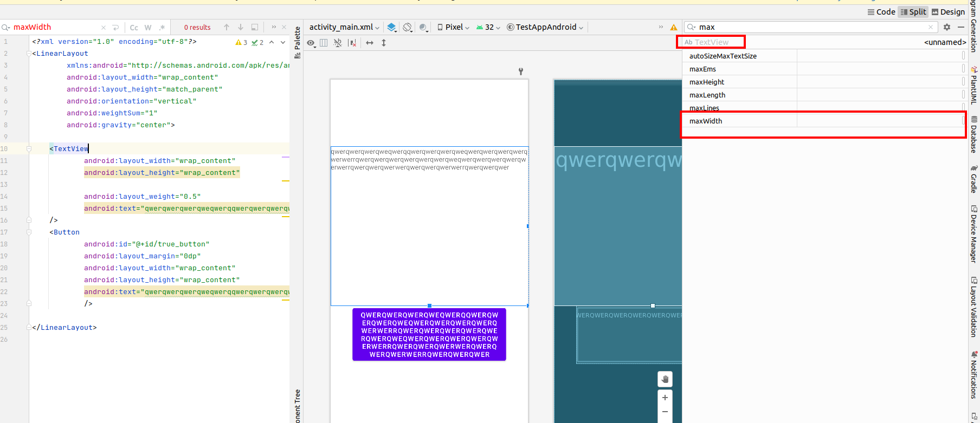The image size is (980, 423).
Task: Click the 3 warnings indicator in editor
Action: pos(241,42)
